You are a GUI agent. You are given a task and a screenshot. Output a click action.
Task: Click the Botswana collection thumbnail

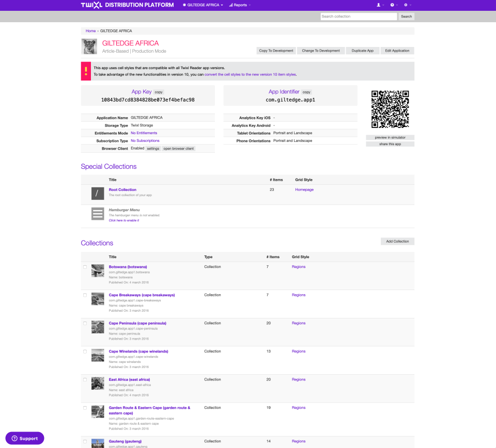coord(98,271)
